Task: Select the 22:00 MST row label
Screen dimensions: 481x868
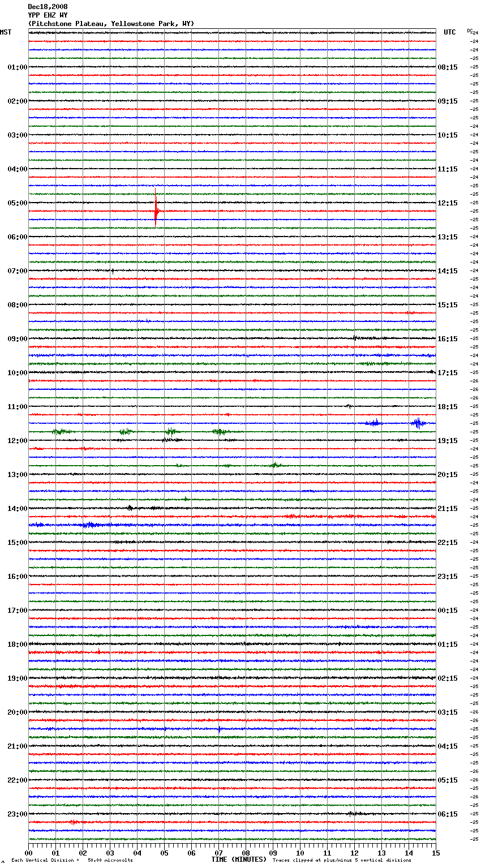Action: coord(18,780)
